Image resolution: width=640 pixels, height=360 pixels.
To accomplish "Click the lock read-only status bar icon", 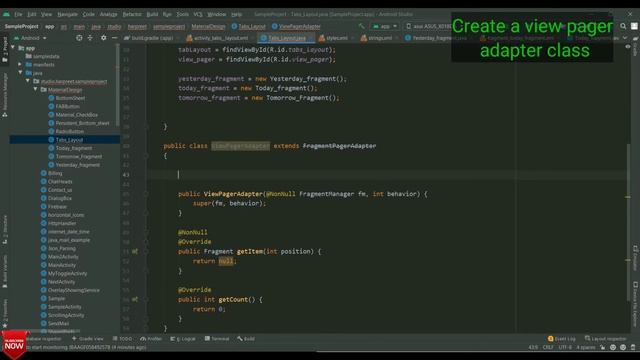I will 603,347.
